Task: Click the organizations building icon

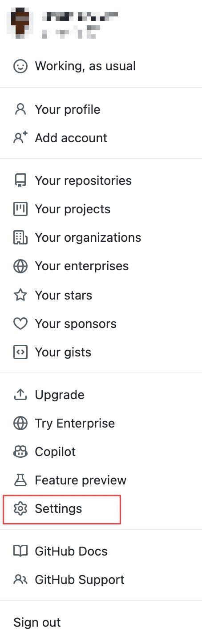Action: tap(20, 237)
